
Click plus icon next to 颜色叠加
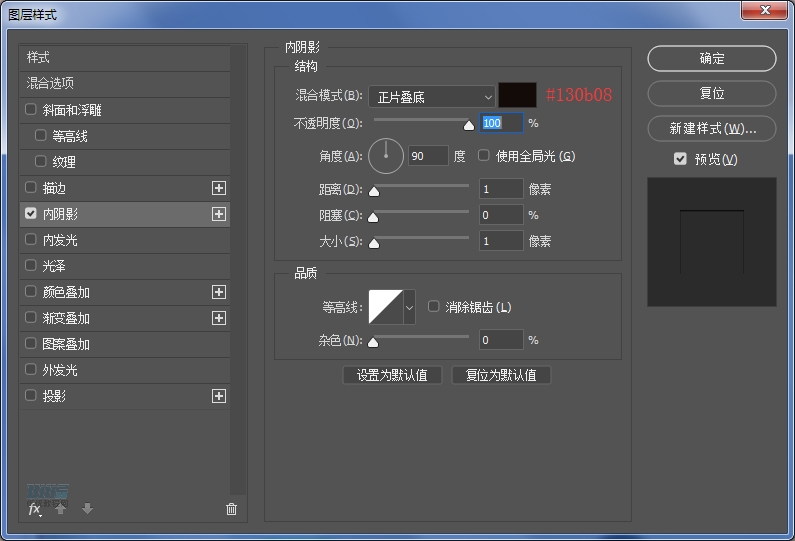(219, 292)
